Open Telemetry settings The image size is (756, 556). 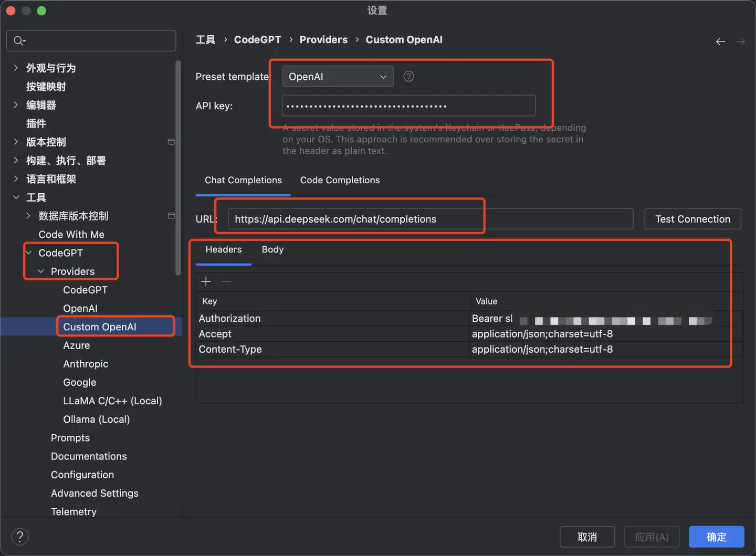point(73,512)
